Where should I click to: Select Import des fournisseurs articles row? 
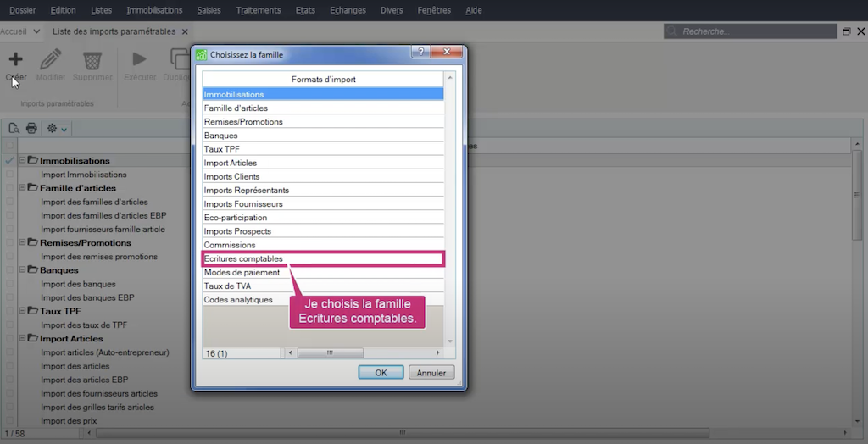pyautogui.click(x=99, y=394)
